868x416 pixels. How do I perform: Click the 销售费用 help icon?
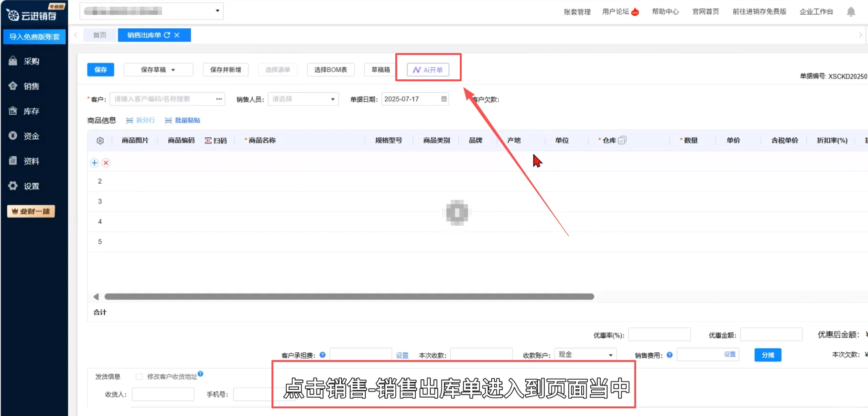[x=670, y=355]
